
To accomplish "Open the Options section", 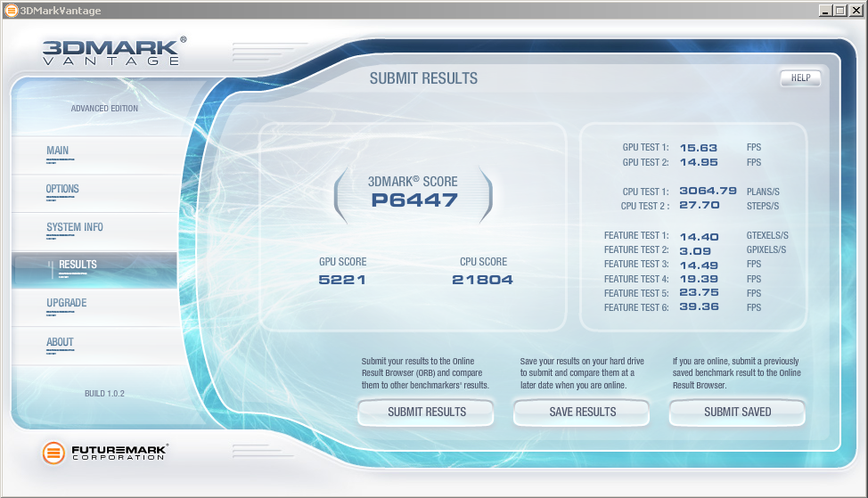I will (62, 190).
